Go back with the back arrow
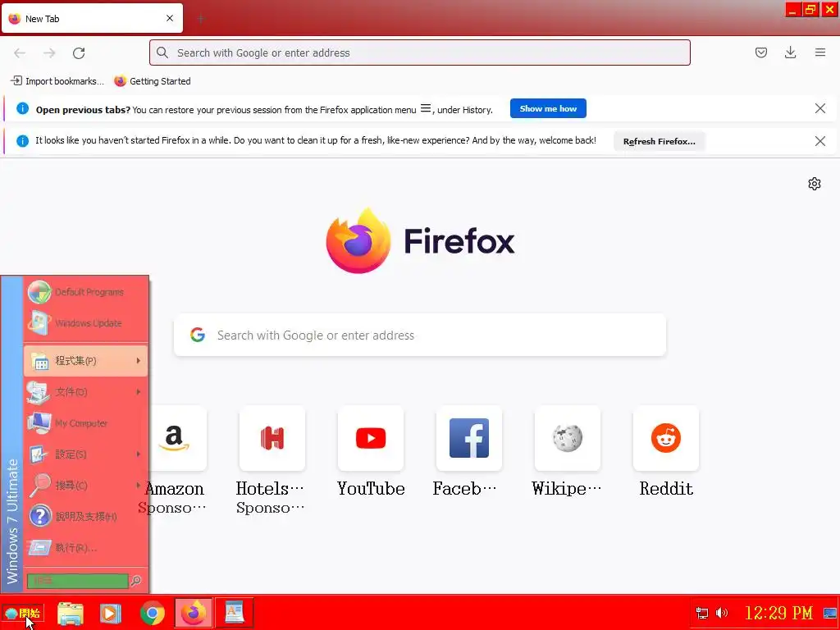Viewport: 840px width, 630px height. pos(20,53)
